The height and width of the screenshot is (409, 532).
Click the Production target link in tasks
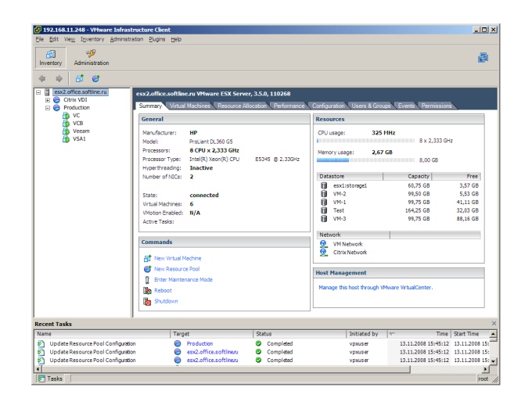pyautogui.click(x=199, y=344)
